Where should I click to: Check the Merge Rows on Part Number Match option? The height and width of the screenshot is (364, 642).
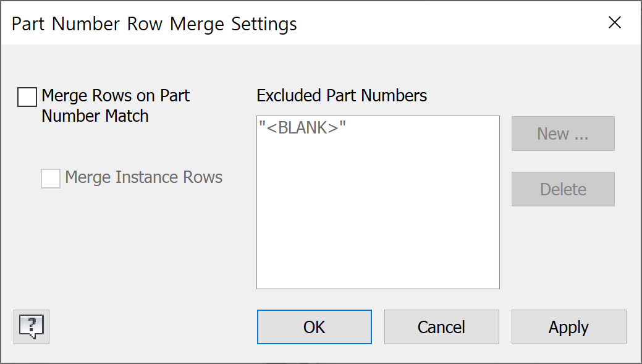tap(27, 96)
